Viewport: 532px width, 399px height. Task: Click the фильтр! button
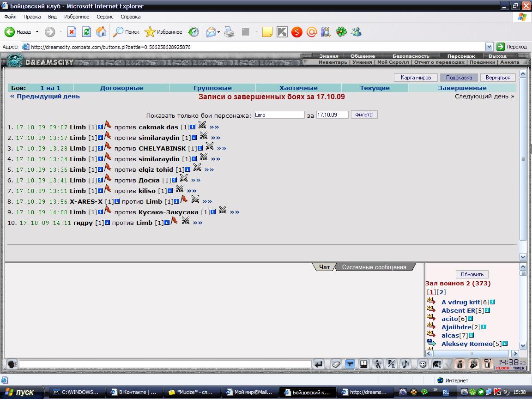coord(364,115)
